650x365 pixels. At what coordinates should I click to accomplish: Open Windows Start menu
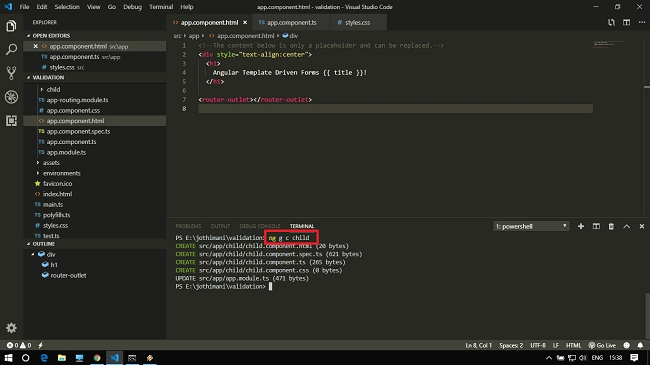click(8, 358)
